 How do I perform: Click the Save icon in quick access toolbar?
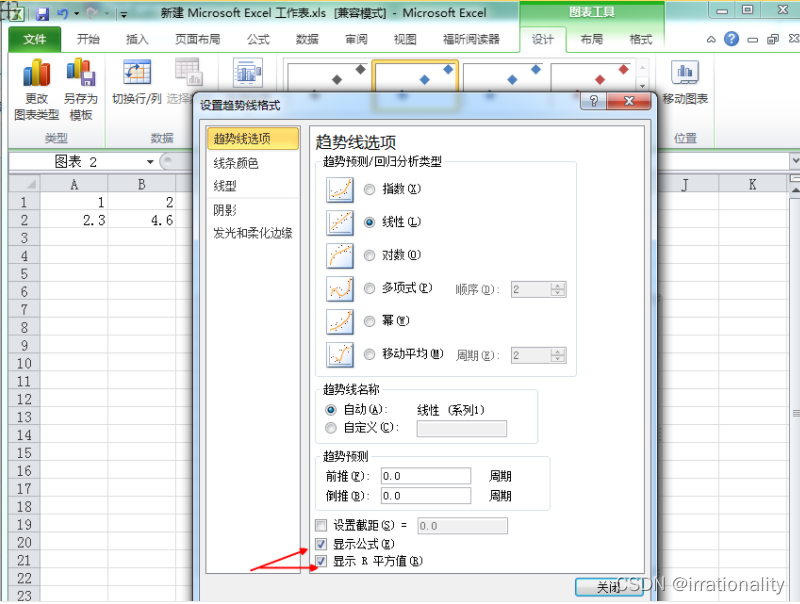43,14
